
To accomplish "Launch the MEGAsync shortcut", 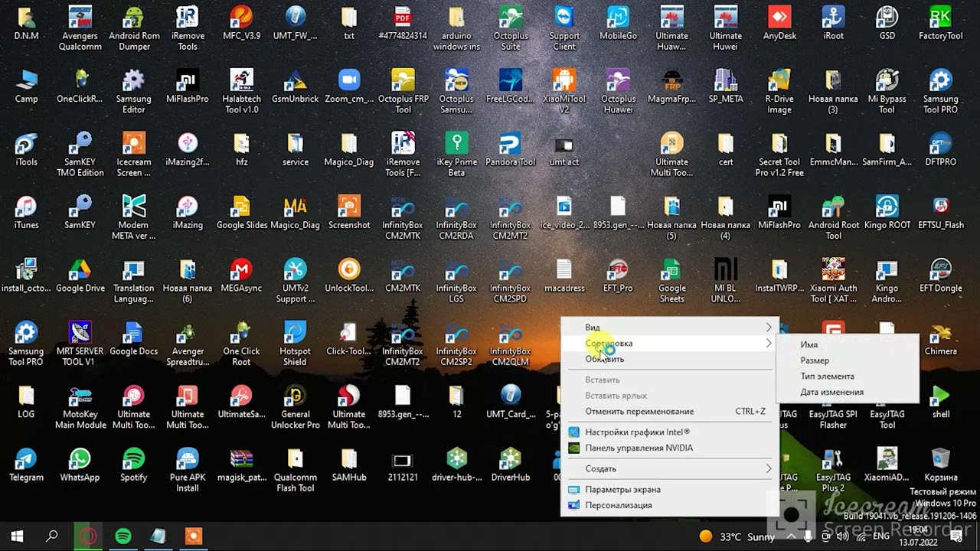I will pyautogui.click(x=241, y=275).
